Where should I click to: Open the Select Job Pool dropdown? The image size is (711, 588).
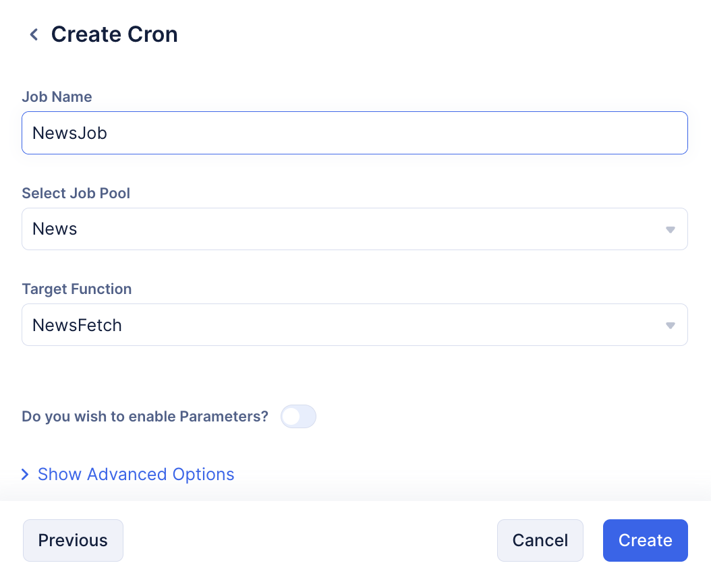click(355, 229)
